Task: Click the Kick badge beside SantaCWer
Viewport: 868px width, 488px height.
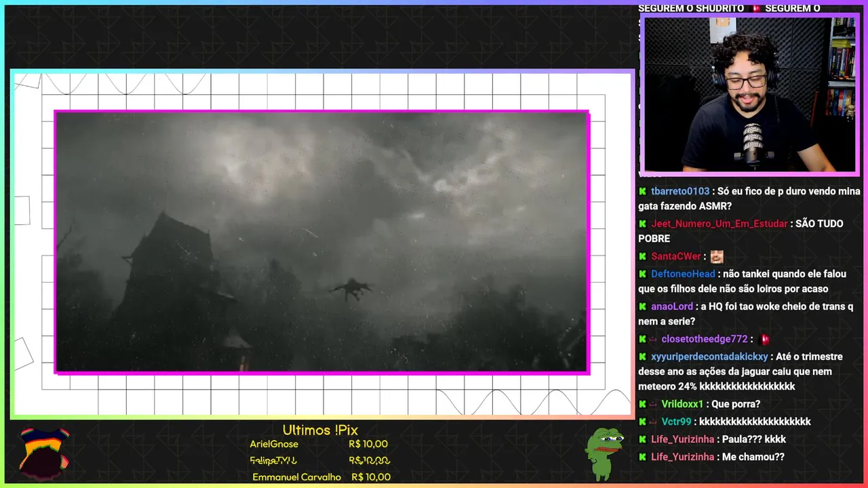Action: 642,257
